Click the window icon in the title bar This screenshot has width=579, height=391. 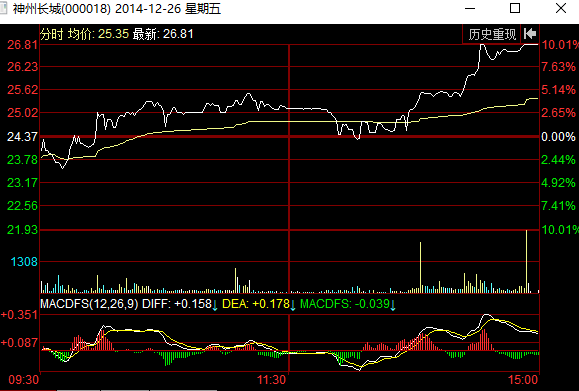[x=3, y=8]
